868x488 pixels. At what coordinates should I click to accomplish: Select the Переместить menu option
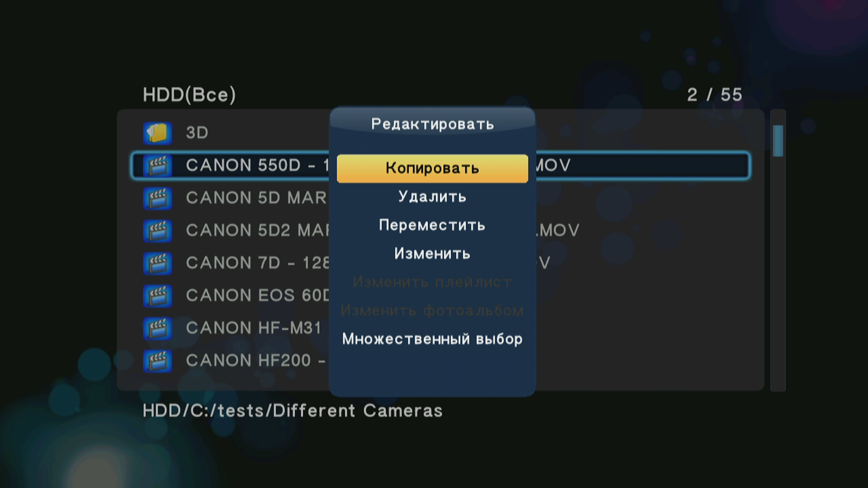[x=432, y=225]
